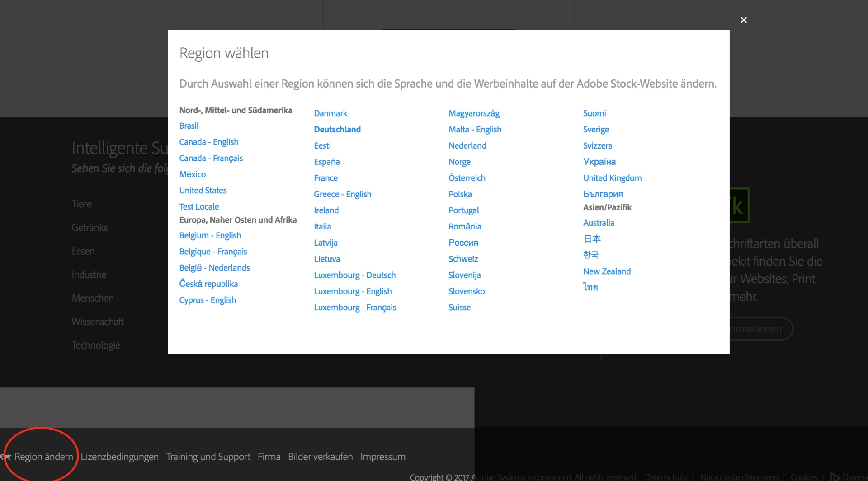The height and width of the screenshot is (481, 868).
Task: Select Suomi region
Action: tap(594, 113)
